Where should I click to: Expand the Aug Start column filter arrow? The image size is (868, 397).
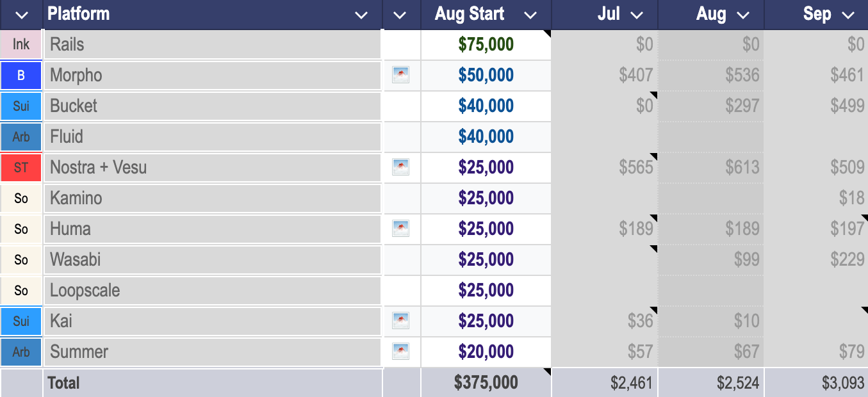point(530,15)
